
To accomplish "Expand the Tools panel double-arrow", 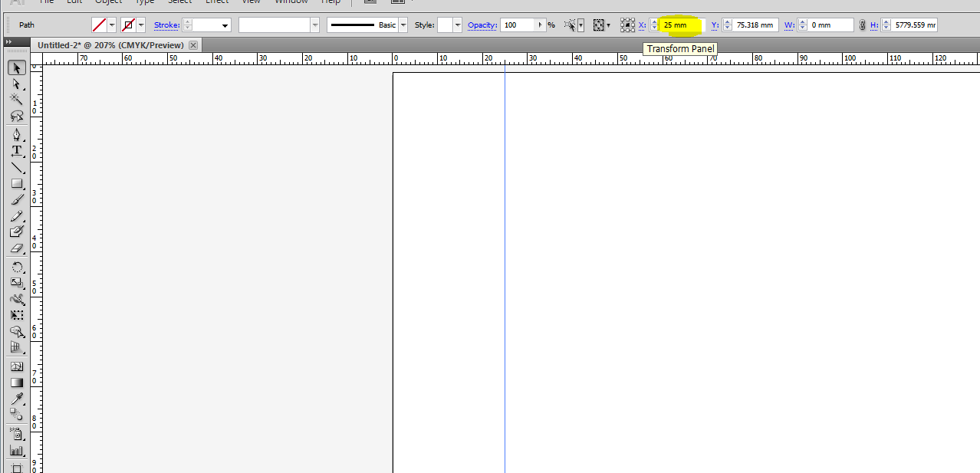I will click(x=8, y=41).
